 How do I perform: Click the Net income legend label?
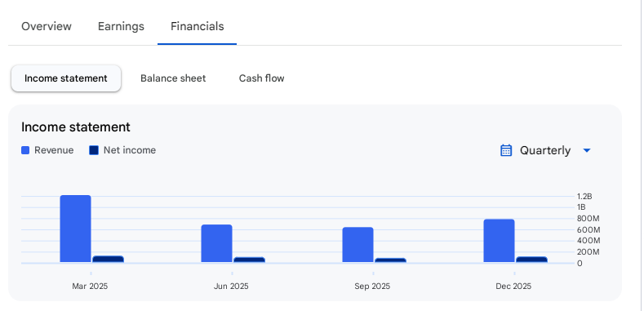[x=130, y=150]
